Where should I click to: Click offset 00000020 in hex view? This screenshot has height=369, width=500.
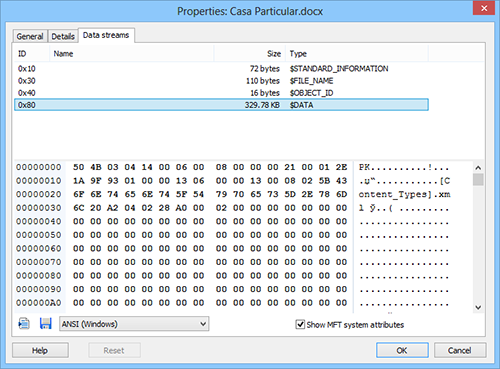(x=39, y=194)
